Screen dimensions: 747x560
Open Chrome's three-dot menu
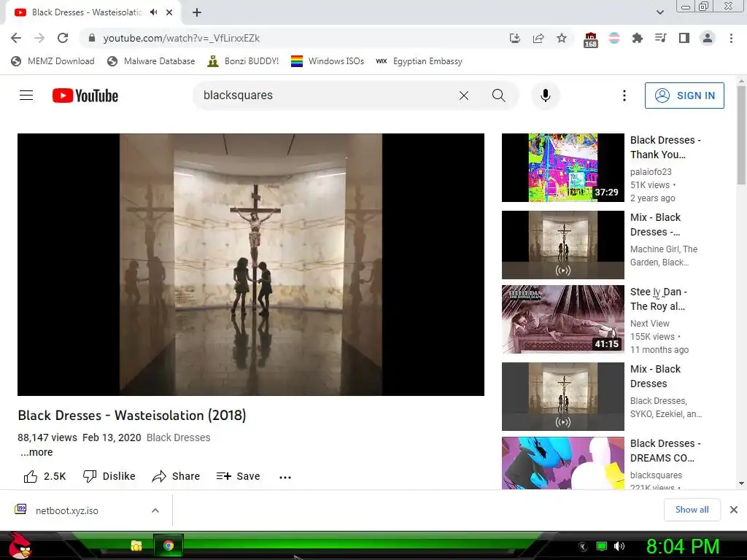(x=731, y=38)
